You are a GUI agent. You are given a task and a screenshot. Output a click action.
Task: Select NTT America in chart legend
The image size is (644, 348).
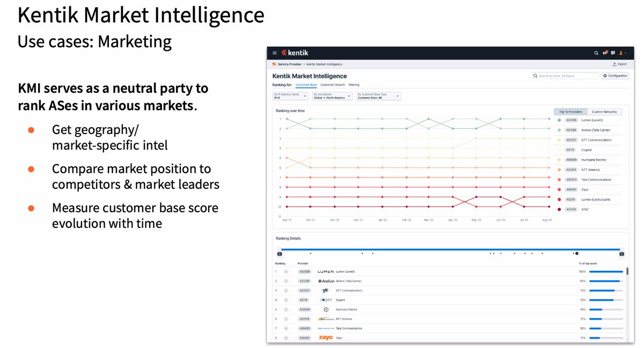[591, 169]
